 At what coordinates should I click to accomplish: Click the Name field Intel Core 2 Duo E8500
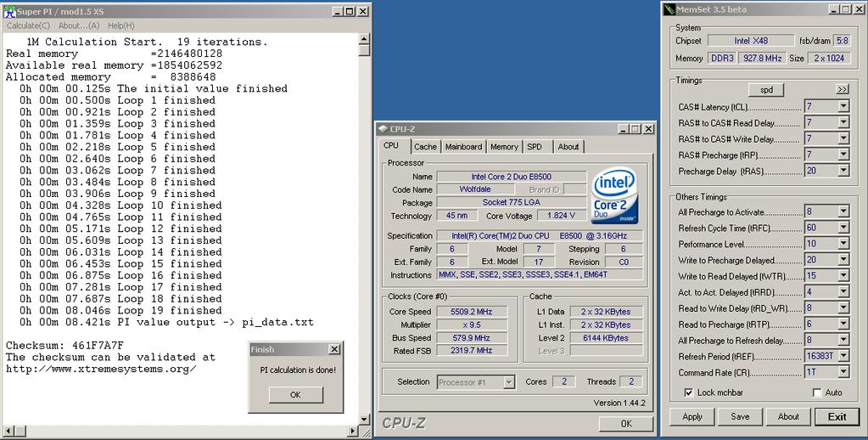coord(511,177)
